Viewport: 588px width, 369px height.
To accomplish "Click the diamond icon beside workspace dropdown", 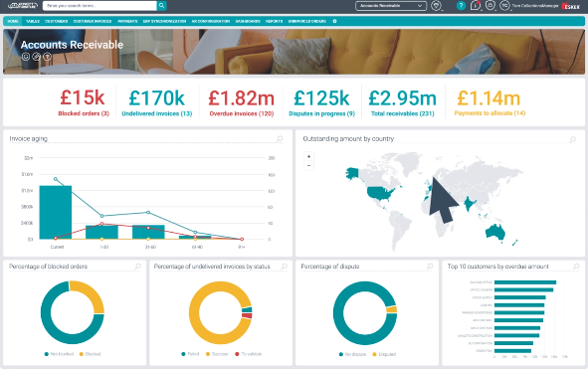I will tap(436, 6).
